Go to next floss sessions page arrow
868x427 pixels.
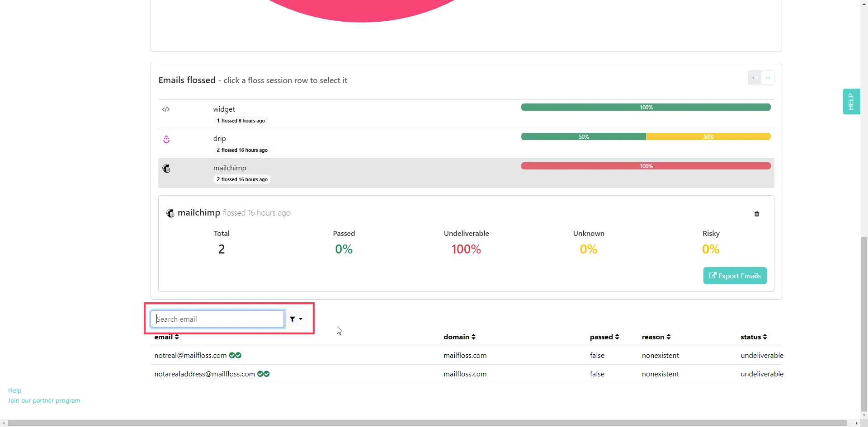click(768, 78)
